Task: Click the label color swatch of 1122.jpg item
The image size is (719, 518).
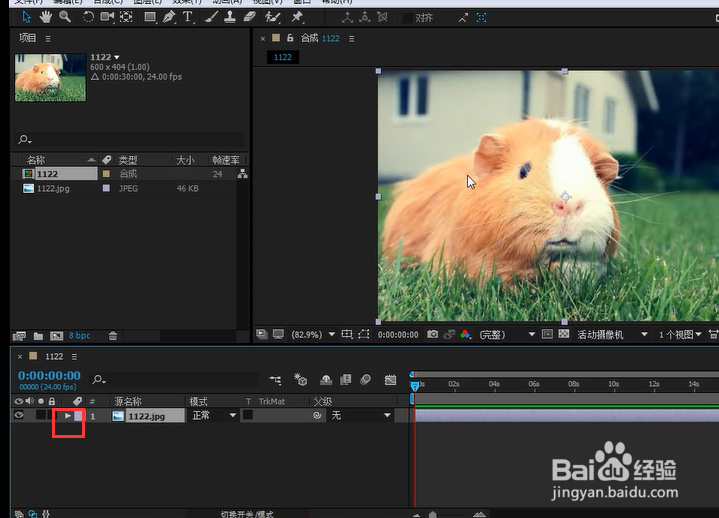Action: tap(106, 188)
